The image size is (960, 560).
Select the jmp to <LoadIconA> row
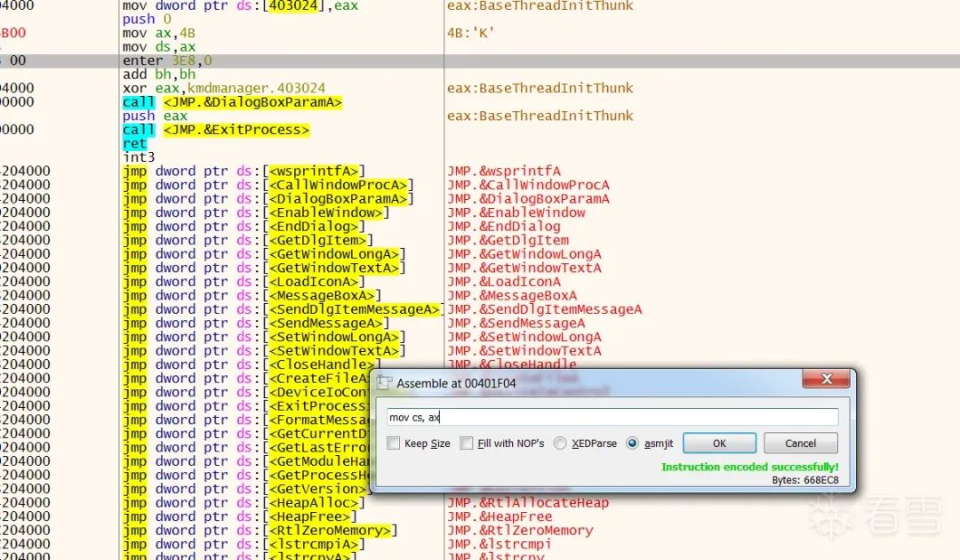click(244, 282)
